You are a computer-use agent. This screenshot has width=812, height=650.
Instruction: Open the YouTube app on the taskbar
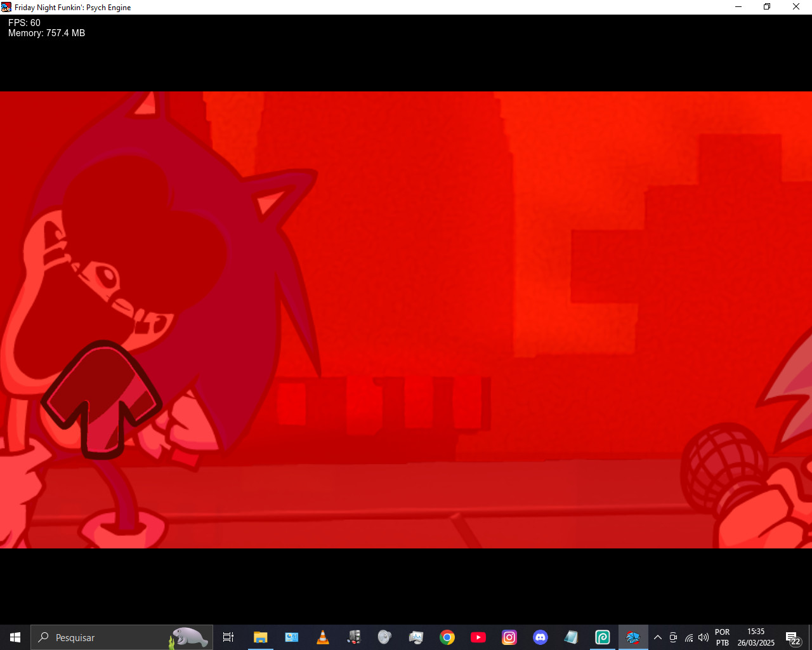point(478,637)
